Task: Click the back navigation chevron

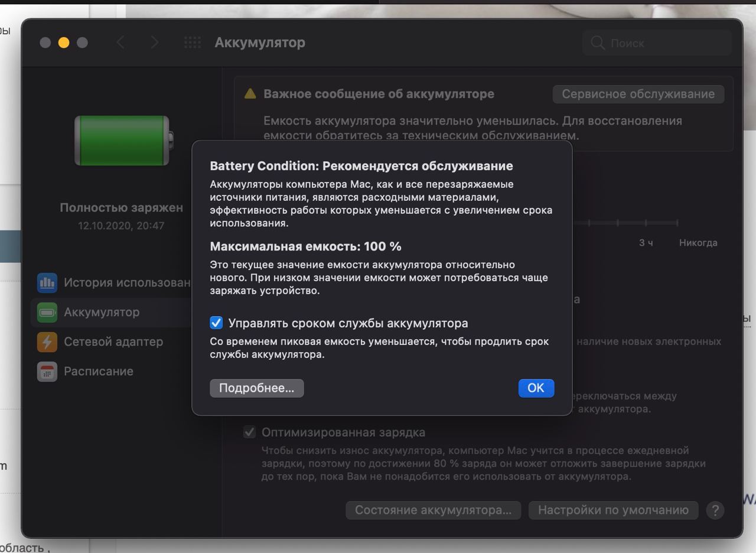Action: (x=120, y=43)
